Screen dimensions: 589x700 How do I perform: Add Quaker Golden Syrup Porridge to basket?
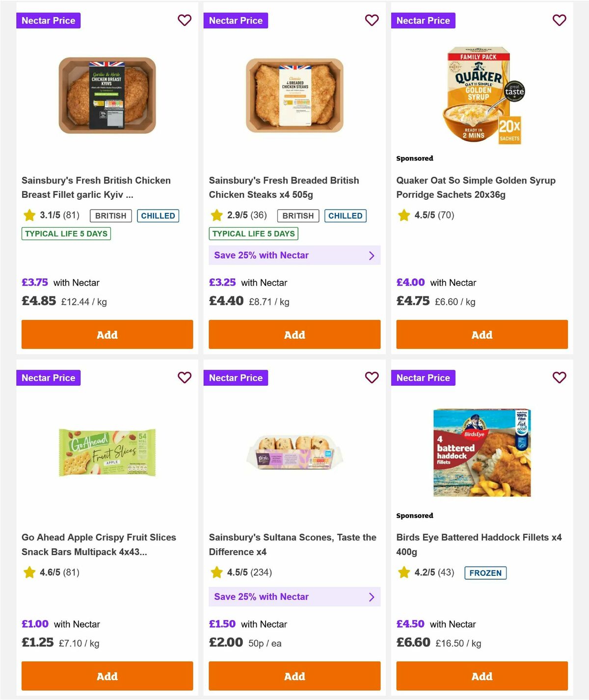coord(482,334)
